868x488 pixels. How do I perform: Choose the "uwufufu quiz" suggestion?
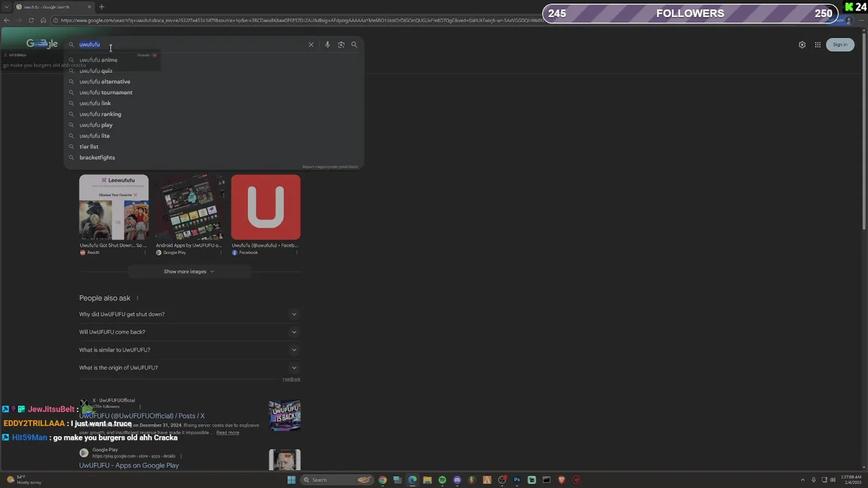tap(214, 70)
